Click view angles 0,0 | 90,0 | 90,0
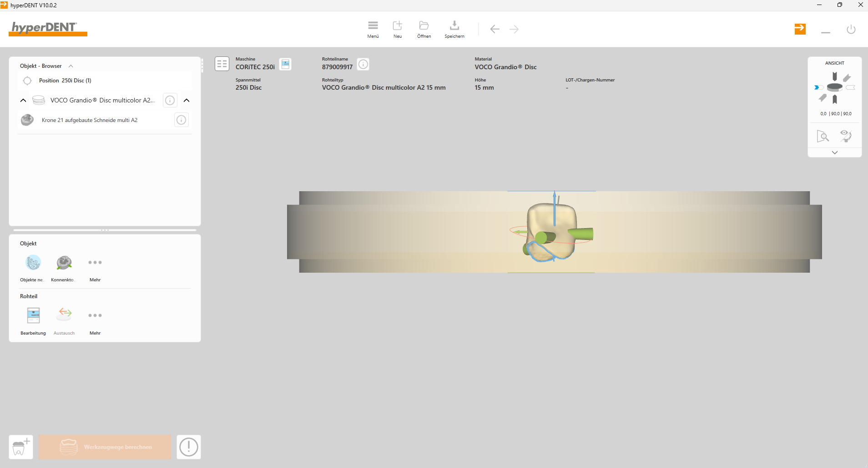Viewport: 868px width, 468px height. click(836, 114)
